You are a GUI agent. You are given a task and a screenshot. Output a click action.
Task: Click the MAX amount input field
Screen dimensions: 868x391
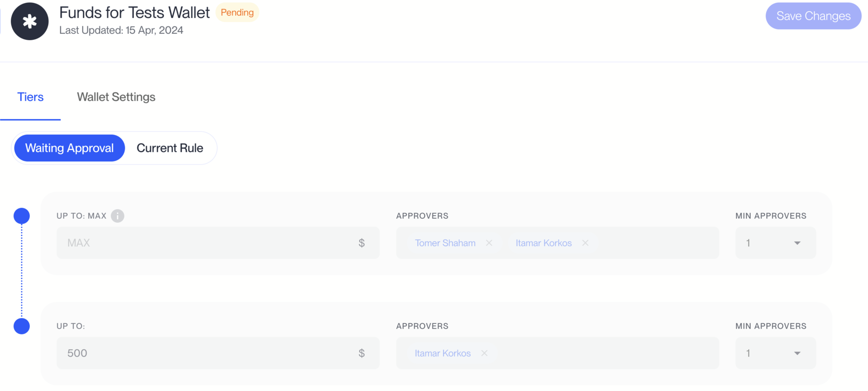pos(218,243)
